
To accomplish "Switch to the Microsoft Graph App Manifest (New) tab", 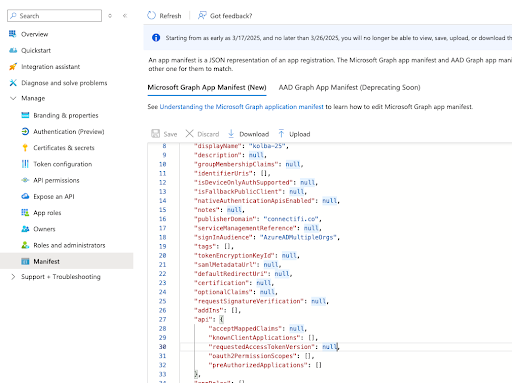I will (207, 87).
